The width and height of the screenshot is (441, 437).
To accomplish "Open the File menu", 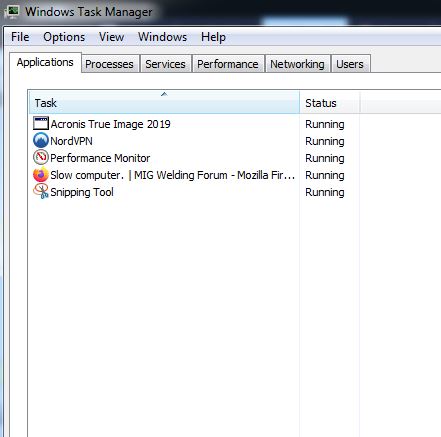I will [x=20, y=37].
